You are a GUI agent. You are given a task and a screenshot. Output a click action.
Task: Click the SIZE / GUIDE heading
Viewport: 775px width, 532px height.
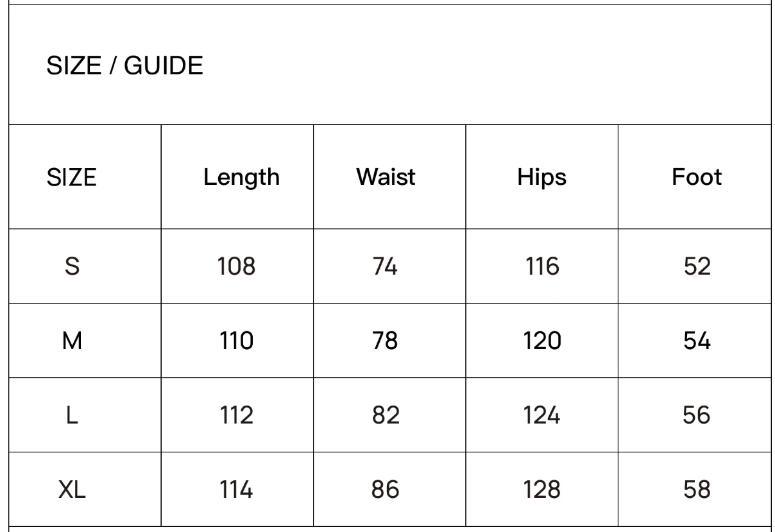[124, 66]
